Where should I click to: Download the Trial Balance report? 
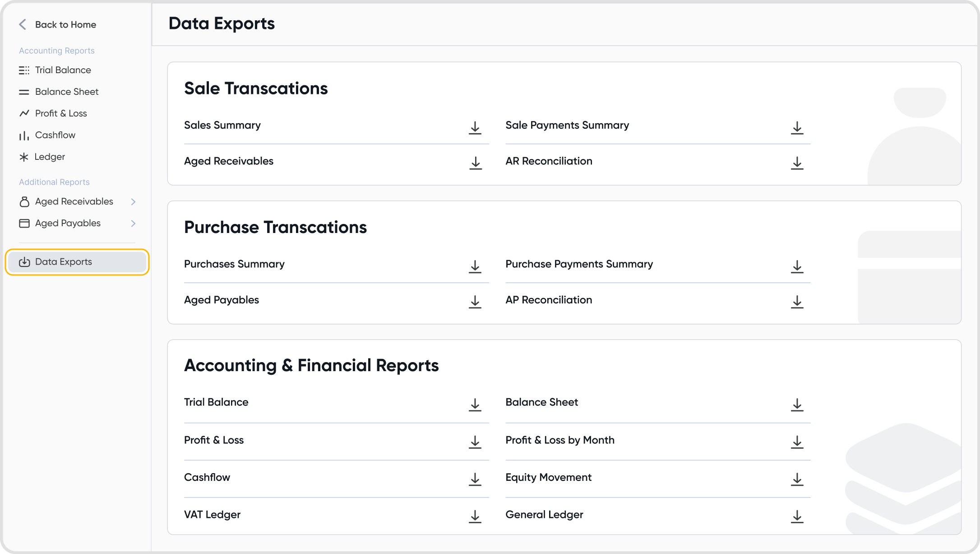(475, 405)
